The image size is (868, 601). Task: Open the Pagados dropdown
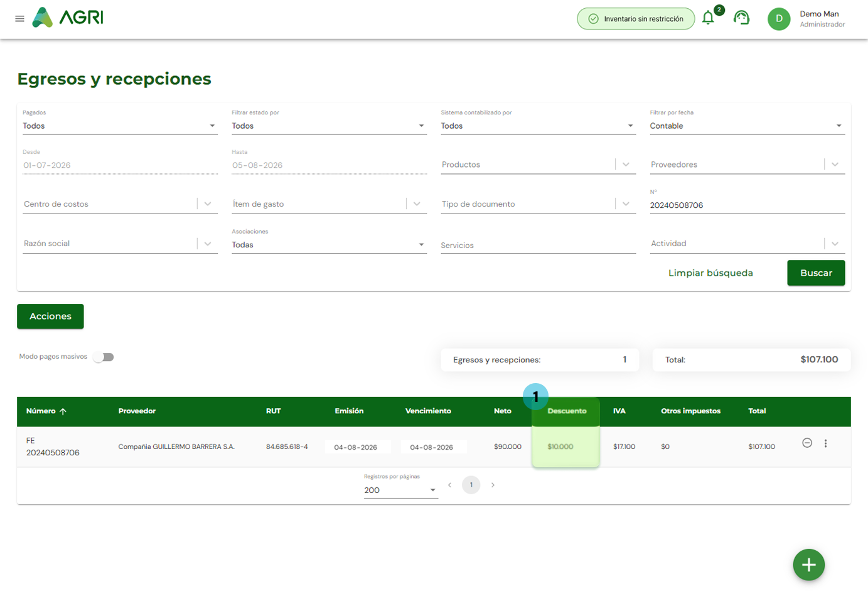click(120, 126)
